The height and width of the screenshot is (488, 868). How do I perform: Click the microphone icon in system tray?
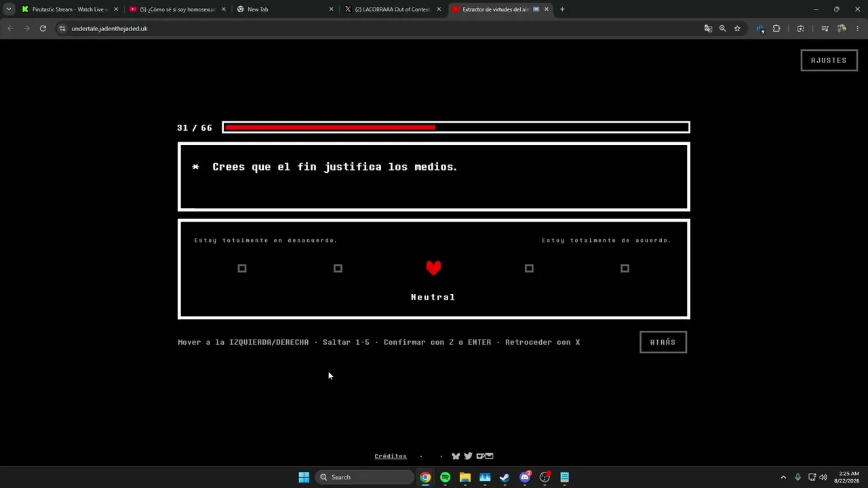tap(798, 477)
